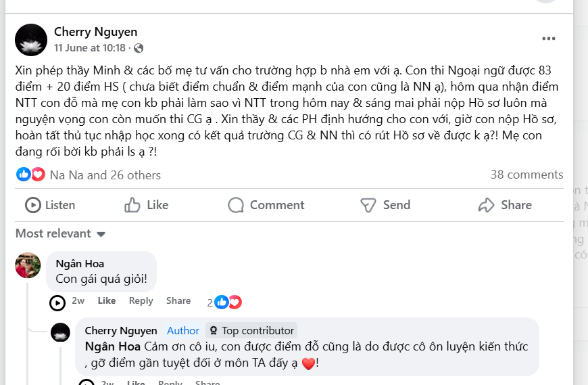Like Ngân Hoa's comment

[107, 300]
